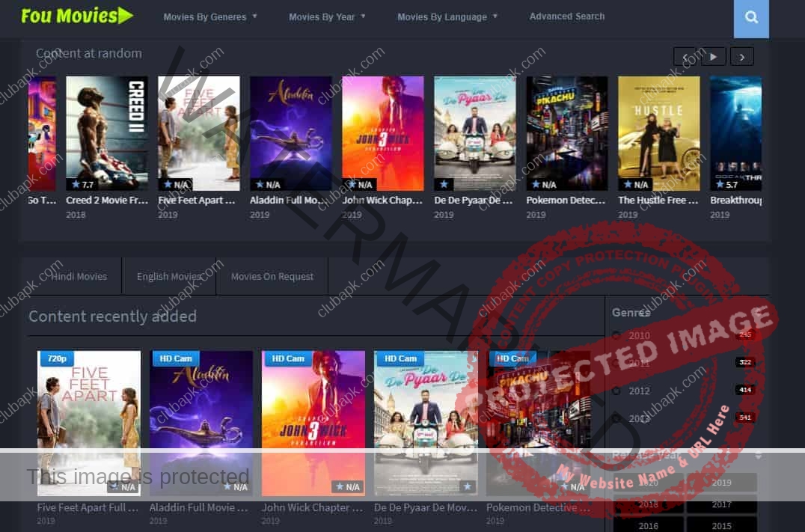Open the Breakthrough poster in carousel

pyautogui.click(x=735, y=133)
